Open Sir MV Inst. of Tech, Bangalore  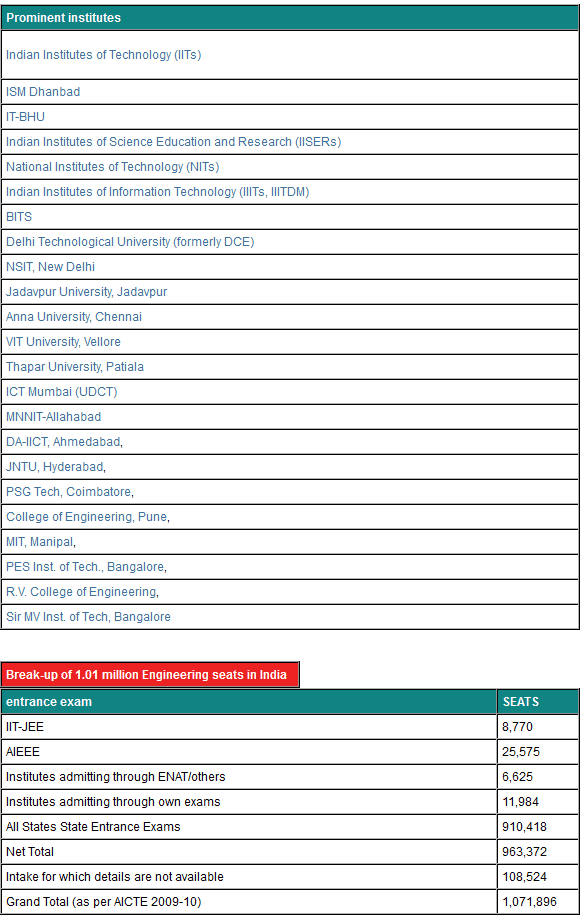point(88,617)
